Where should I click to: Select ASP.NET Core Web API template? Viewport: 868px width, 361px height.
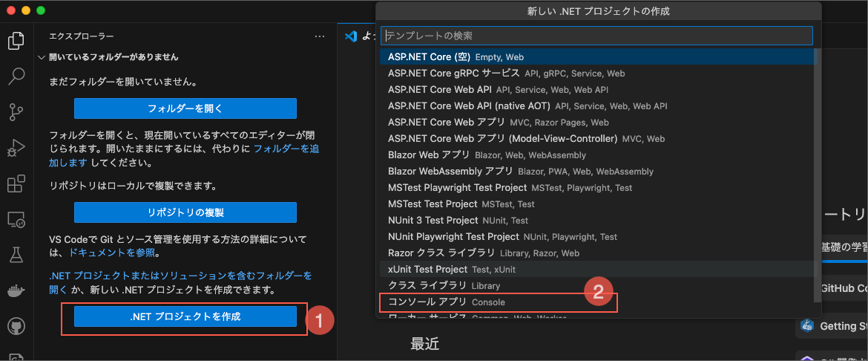(596, 89)
